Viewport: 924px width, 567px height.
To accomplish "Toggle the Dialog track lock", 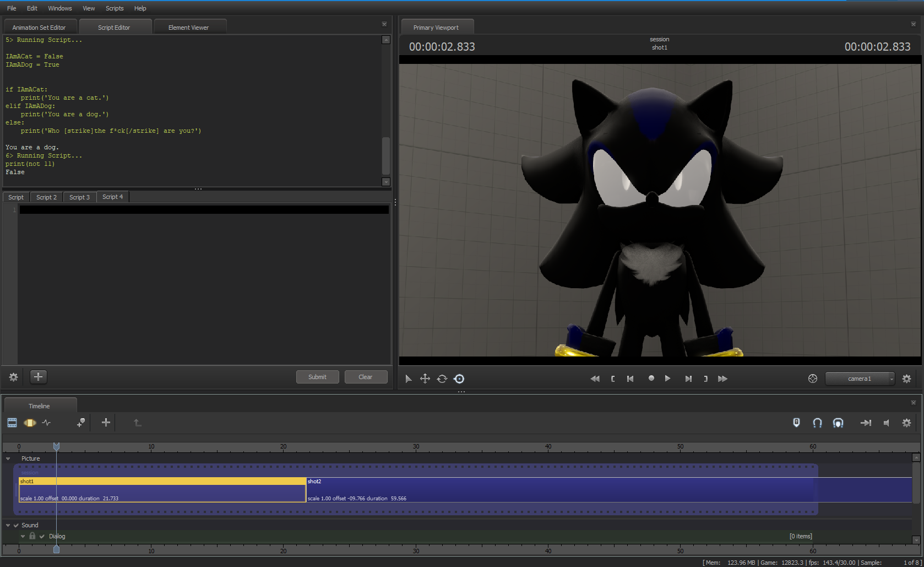I will (32, 536).
